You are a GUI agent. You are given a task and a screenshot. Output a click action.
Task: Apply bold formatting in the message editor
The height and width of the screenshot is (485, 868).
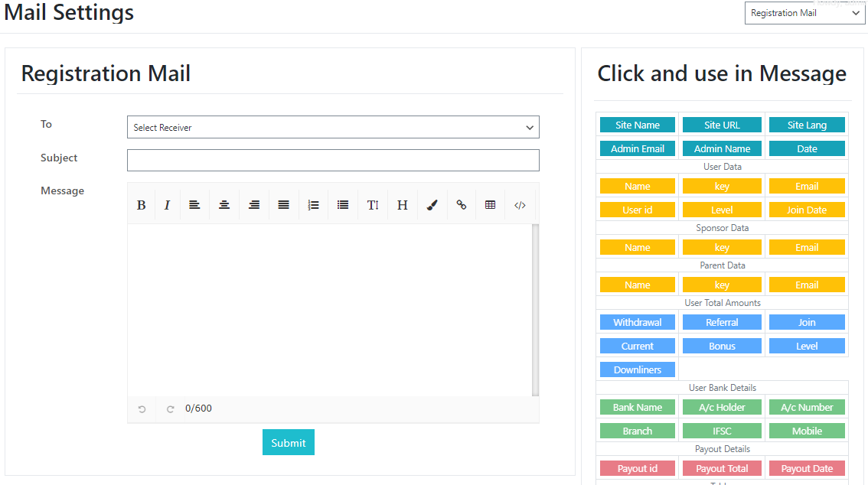point(141,204)
